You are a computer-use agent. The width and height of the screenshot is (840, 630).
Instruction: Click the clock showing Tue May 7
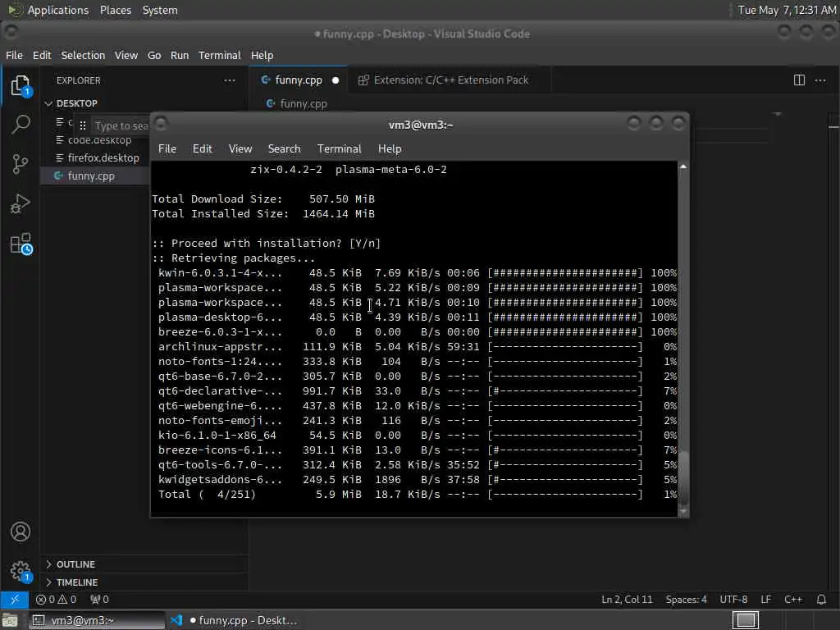(787, 10)
